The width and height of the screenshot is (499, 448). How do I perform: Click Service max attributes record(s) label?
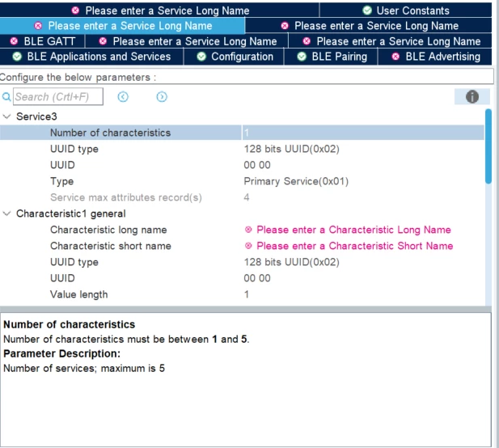126,197
